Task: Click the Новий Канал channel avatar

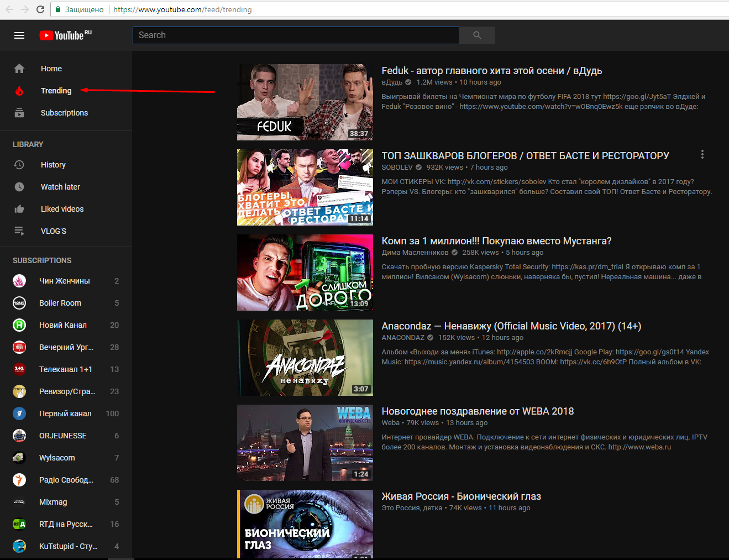Action: click(19, 325)
